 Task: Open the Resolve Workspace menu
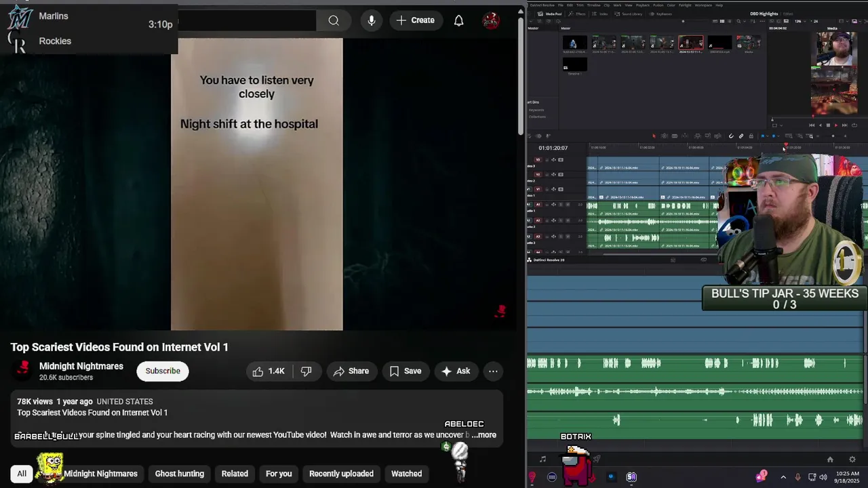703,5
